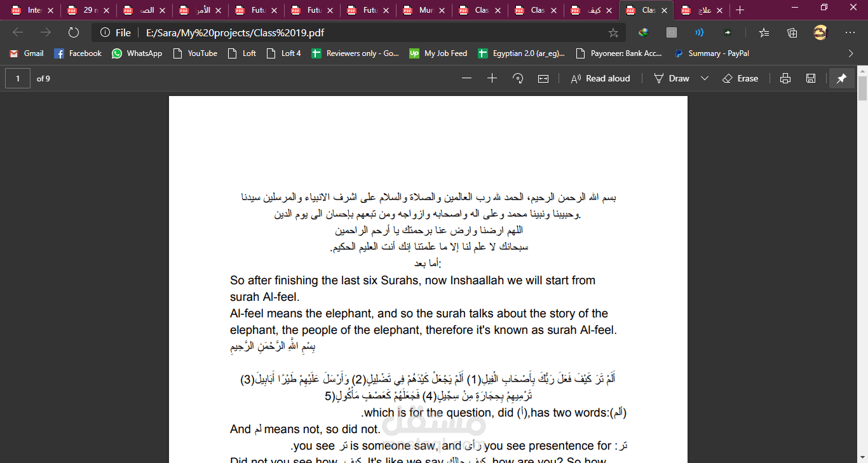The height and width of the screenshot is (463, 868).
Task: Reload the page with the refresh icon
Action: [74, 32]
